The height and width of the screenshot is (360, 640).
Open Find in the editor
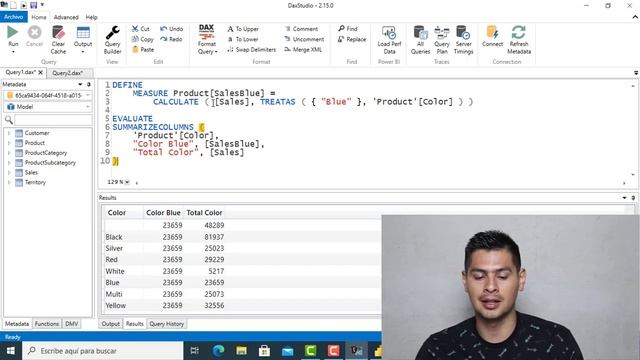tap(348, 29)
